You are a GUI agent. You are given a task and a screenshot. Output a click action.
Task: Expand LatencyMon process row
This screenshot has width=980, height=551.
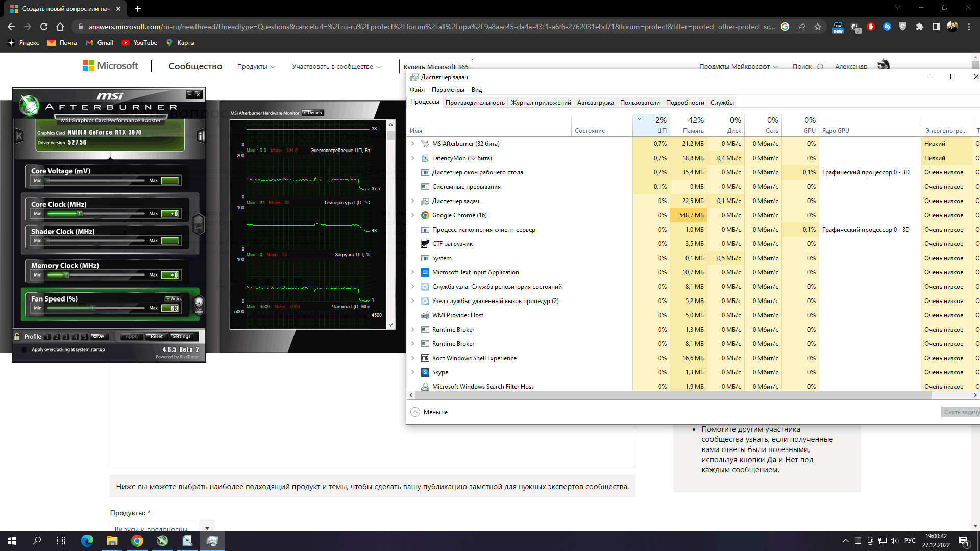click(x=413, y=158)
